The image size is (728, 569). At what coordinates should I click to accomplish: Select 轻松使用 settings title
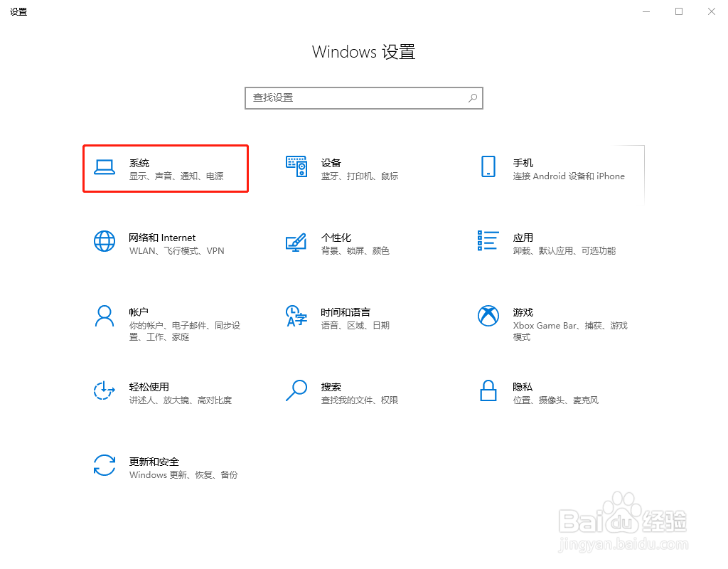click(x=149, y=387)
